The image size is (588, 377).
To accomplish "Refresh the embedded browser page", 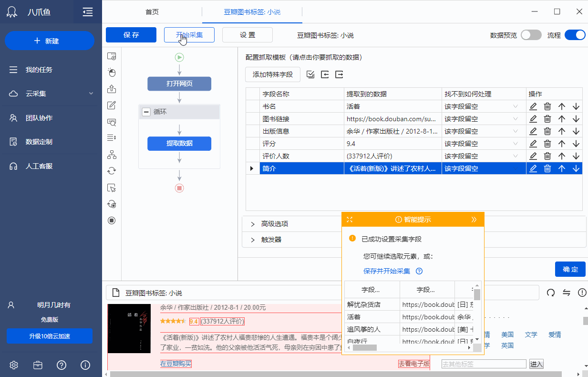I will pos(551,293).
